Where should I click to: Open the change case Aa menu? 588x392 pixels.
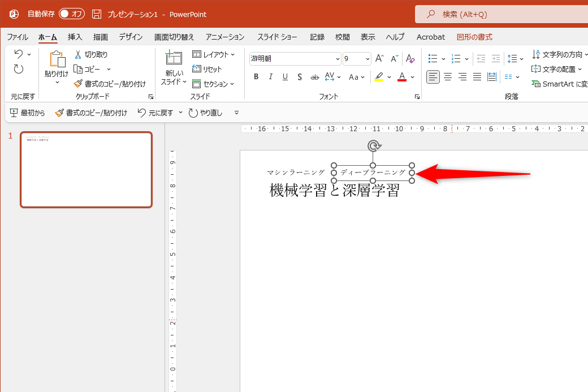[356, 77]
